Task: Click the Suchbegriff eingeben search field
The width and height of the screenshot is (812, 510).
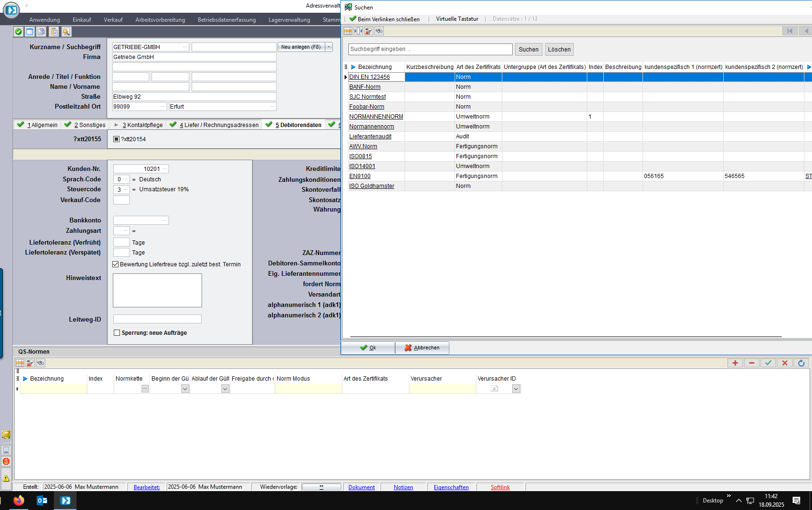Action: (430, 49)
